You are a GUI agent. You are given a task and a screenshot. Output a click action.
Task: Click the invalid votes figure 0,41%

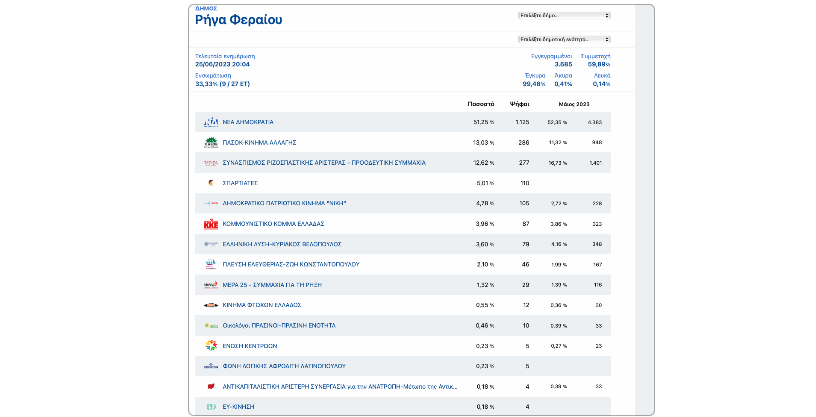tap(563, 84)
